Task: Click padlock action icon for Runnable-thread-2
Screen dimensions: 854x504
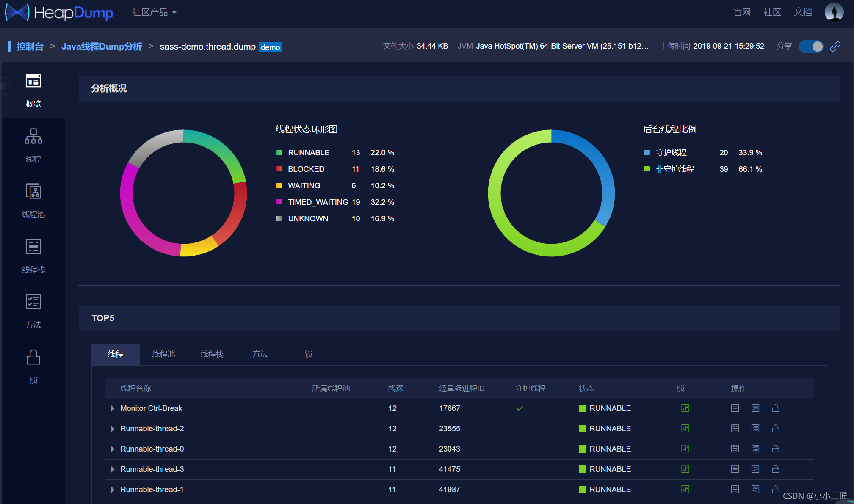Action: pyautogui.click(x=775, y=429)
